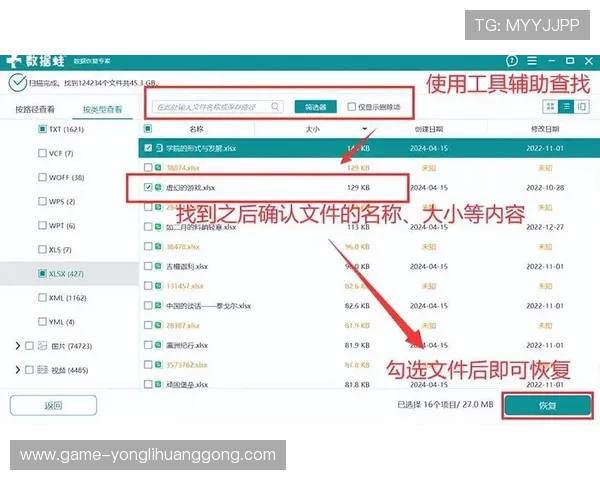
Task: Expand the 视频 (4485) category
Action: point(18,370)
